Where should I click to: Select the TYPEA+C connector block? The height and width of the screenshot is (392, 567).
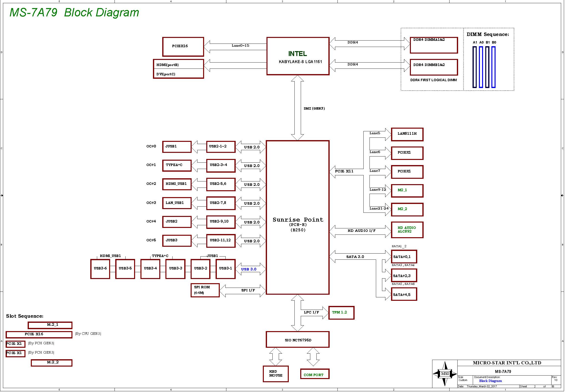[176, 165]
